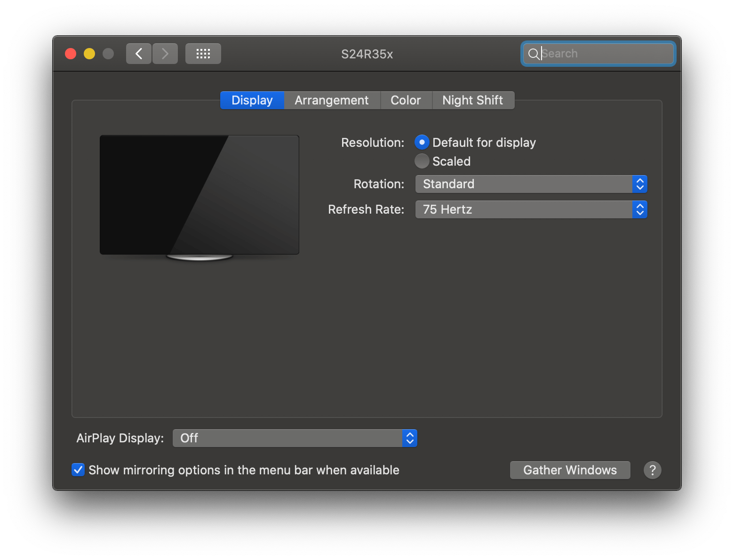Screen dimensions: 734x560
Task: Open the Night Shift tab
Action: [x=472, y=100]
